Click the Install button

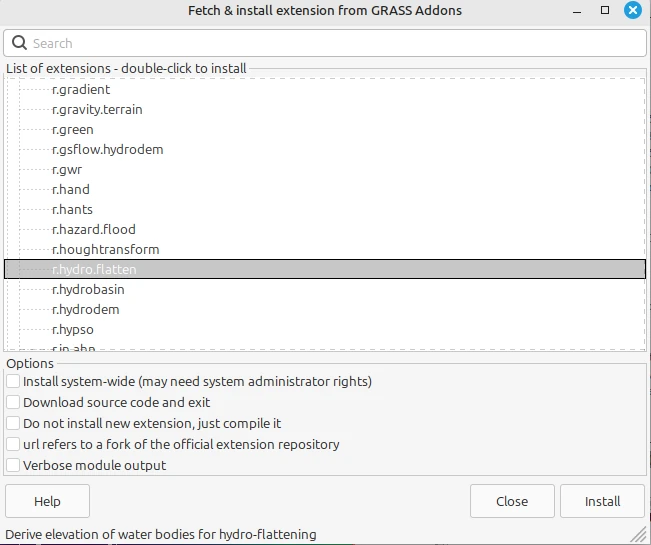click(602, 501)
